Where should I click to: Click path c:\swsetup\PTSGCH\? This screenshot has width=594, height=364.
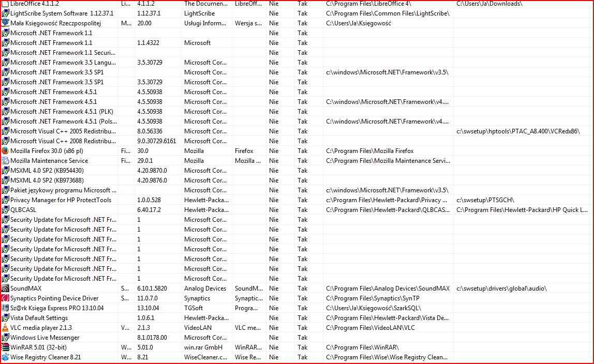point(485,200)
